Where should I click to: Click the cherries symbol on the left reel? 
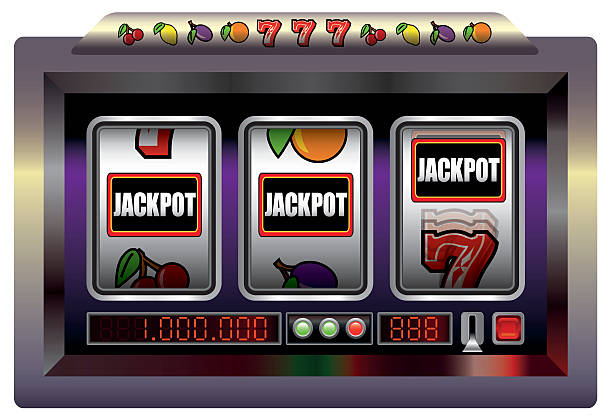click(152, 269)
